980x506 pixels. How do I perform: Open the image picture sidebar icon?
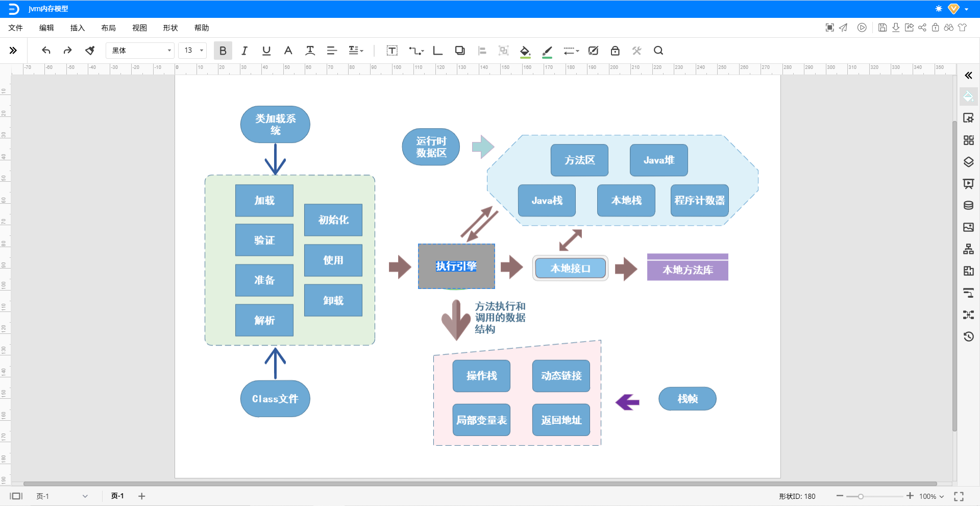point(968,227)
